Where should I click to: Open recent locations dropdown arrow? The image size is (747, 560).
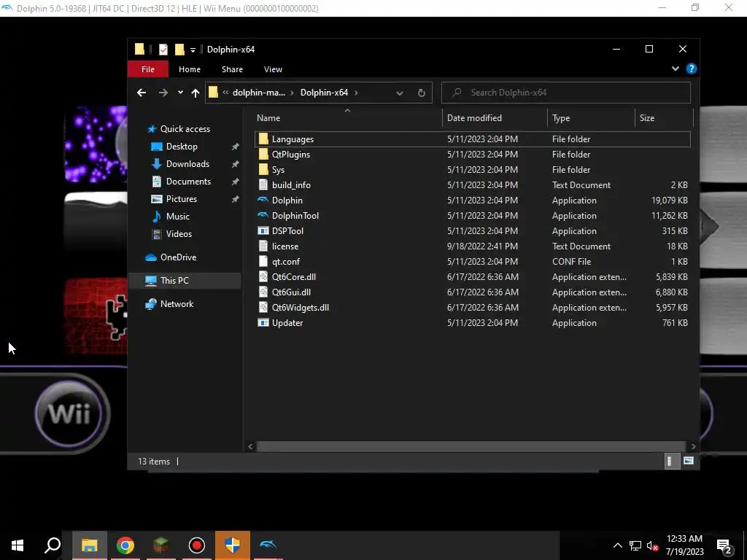pos(180,93)
